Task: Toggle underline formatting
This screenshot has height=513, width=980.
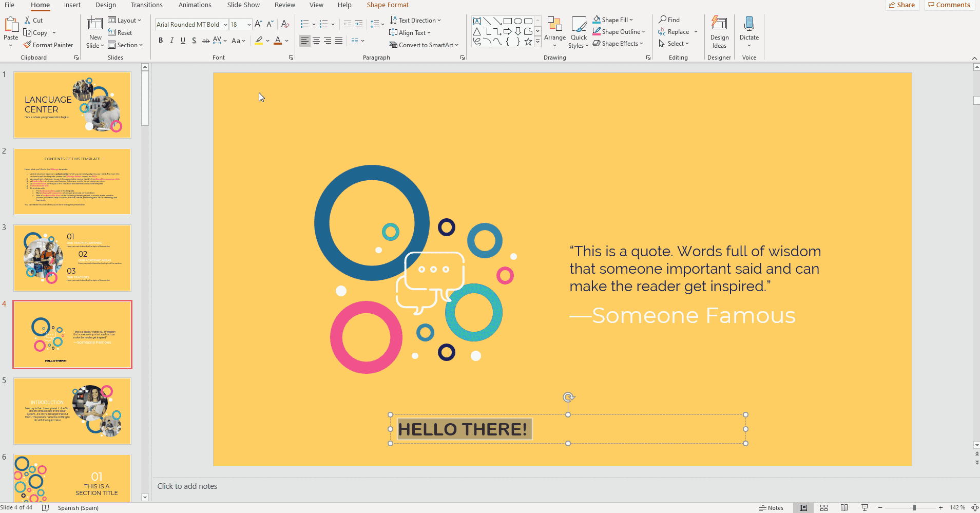Action: tap(183, 41)
